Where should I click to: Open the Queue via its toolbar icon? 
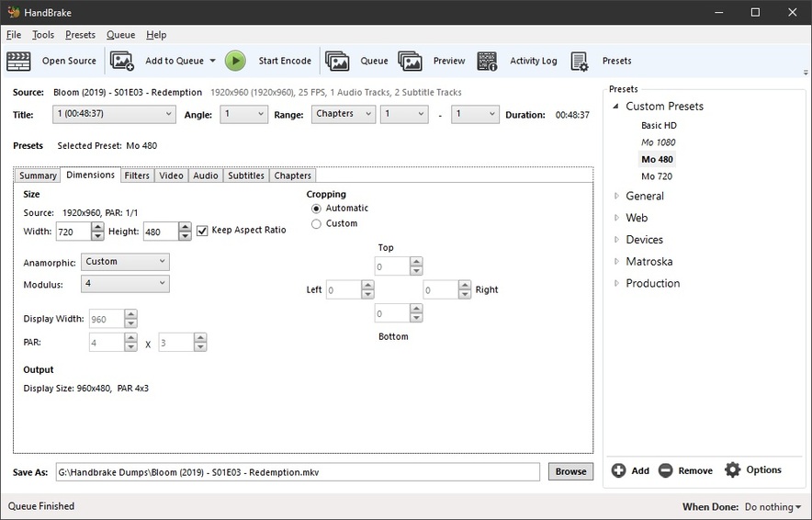click(337, 62)
